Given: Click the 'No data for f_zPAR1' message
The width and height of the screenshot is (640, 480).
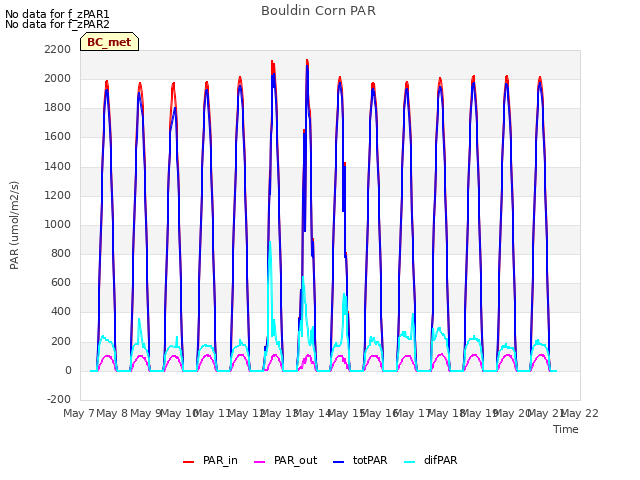Looking at the screenshot, I should (57, 14).
